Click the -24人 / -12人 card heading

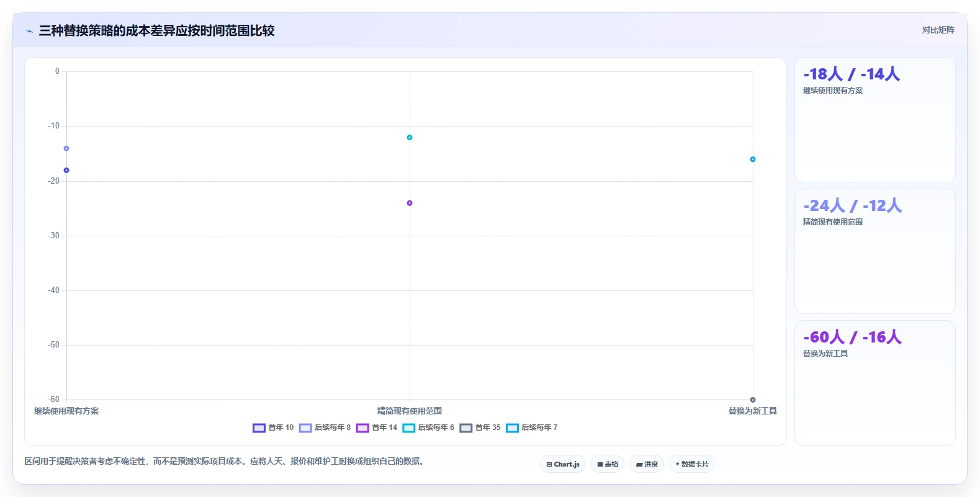tap(852, 206)
